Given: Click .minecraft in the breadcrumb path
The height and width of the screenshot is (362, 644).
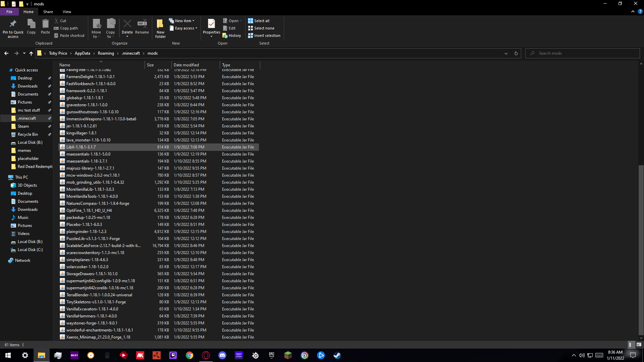Looking at the screenshot, I should tap(131, 53).
